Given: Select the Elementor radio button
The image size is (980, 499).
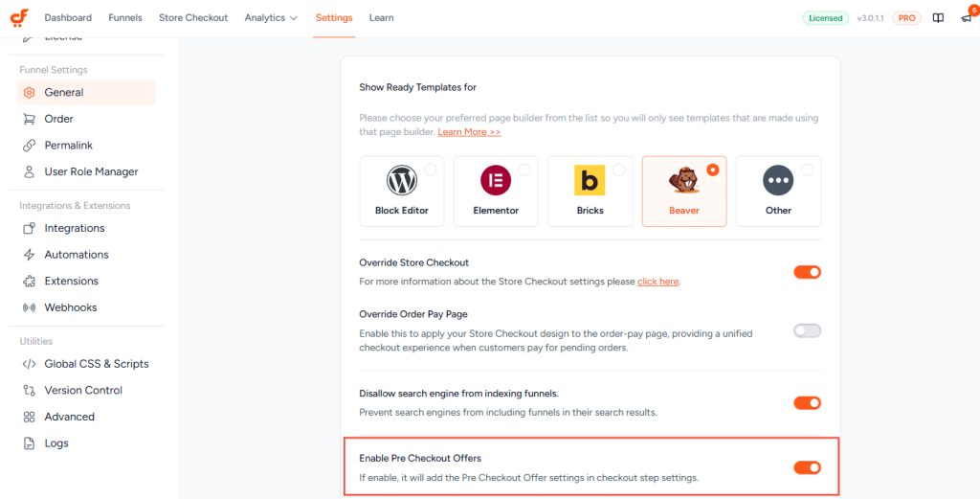Looking at the screenshot, I should tap(524, 170).
